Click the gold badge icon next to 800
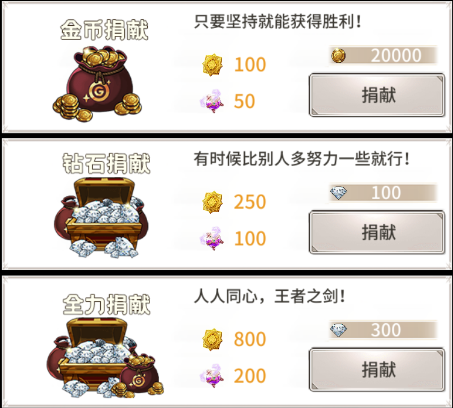453x408 pixels. [212, 339]
